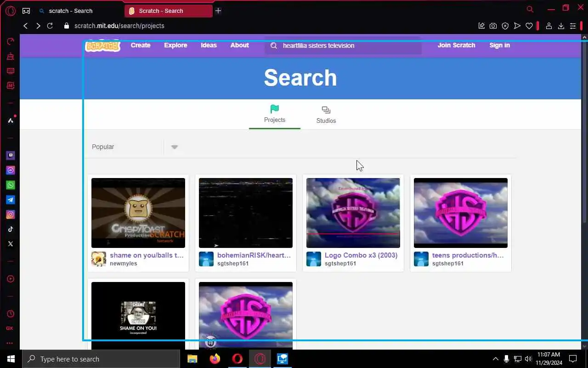Image resolution: width=588 pixels, height=368 pixels.
Task: Visit author newmyles profile link
Action: tap(124, 264)
